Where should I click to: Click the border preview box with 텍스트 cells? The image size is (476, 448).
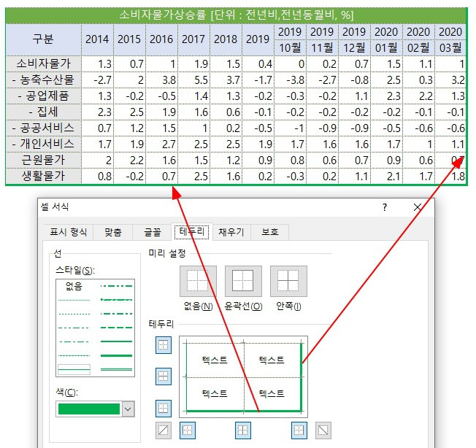[x=243, y=376]
